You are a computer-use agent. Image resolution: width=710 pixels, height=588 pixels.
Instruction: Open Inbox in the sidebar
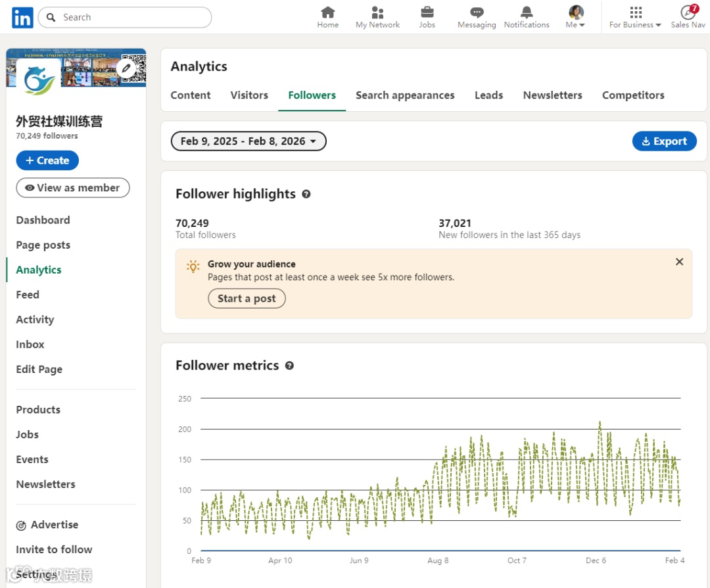[x=30, y=345]
